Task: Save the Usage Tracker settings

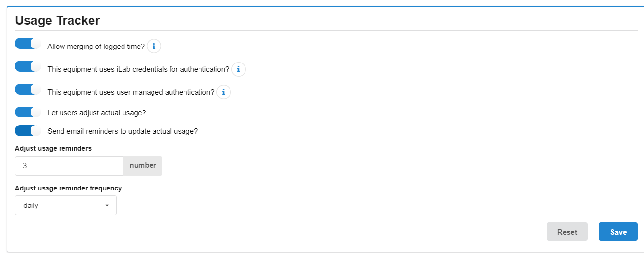Action: tap(618, 232)
